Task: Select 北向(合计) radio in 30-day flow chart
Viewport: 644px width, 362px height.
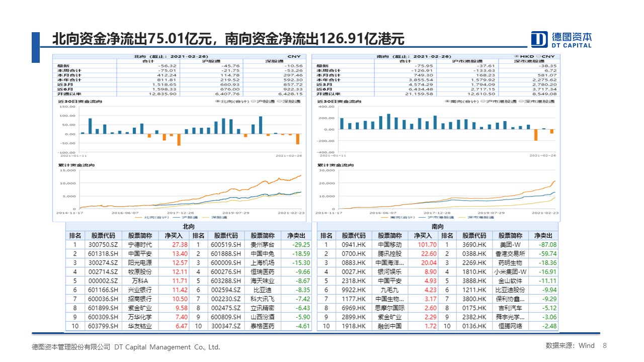Action: [218, 102]
